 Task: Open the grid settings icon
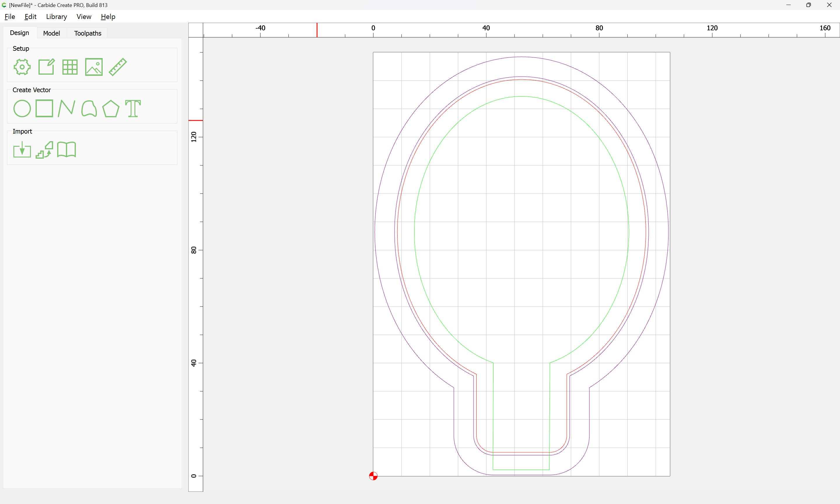point(70,67)
